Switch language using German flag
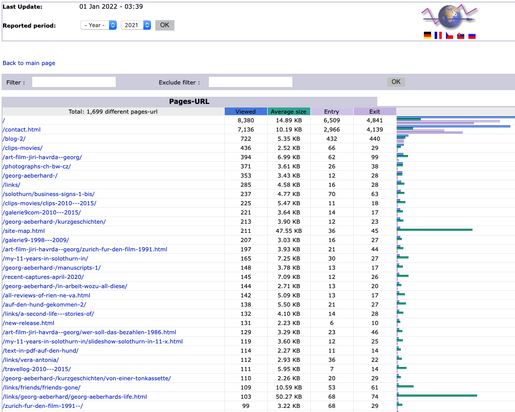This screenshot has width=515, height=412. [427, 35]
